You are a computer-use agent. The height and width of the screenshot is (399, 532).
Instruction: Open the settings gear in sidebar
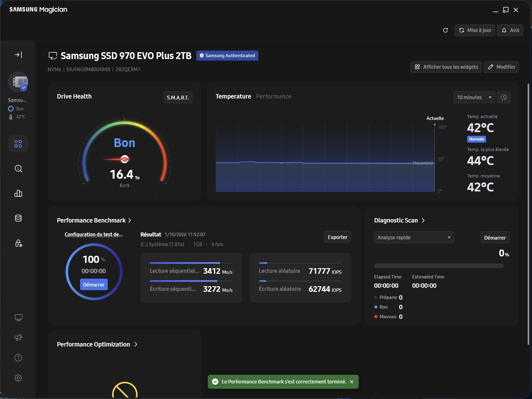[x=18, y=378]
